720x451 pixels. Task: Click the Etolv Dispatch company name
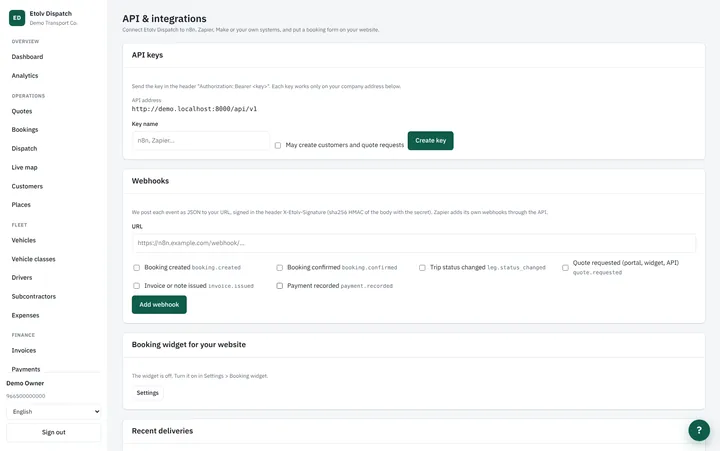(51, 13)
